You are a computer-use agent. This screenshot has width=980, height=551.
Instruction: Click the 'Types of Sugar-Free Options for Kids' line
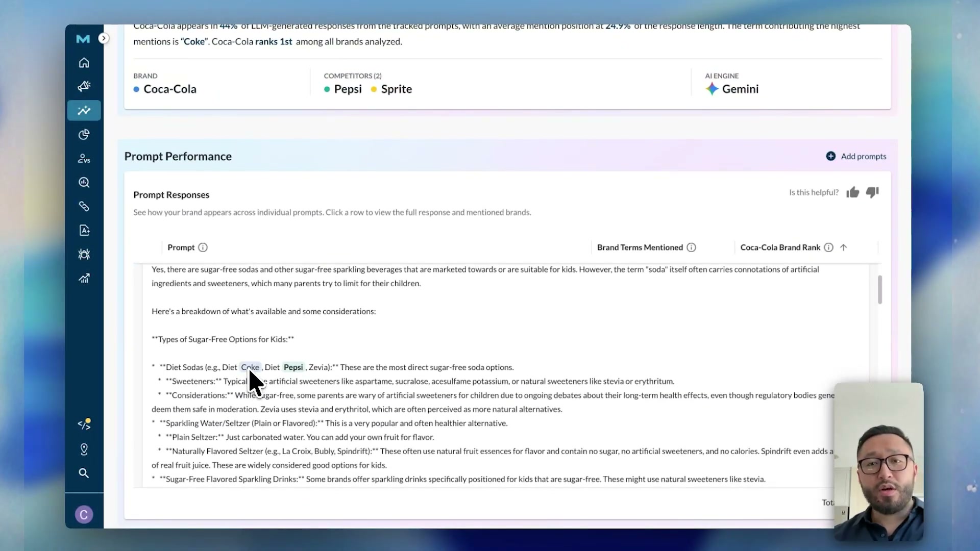pos(223,339)
